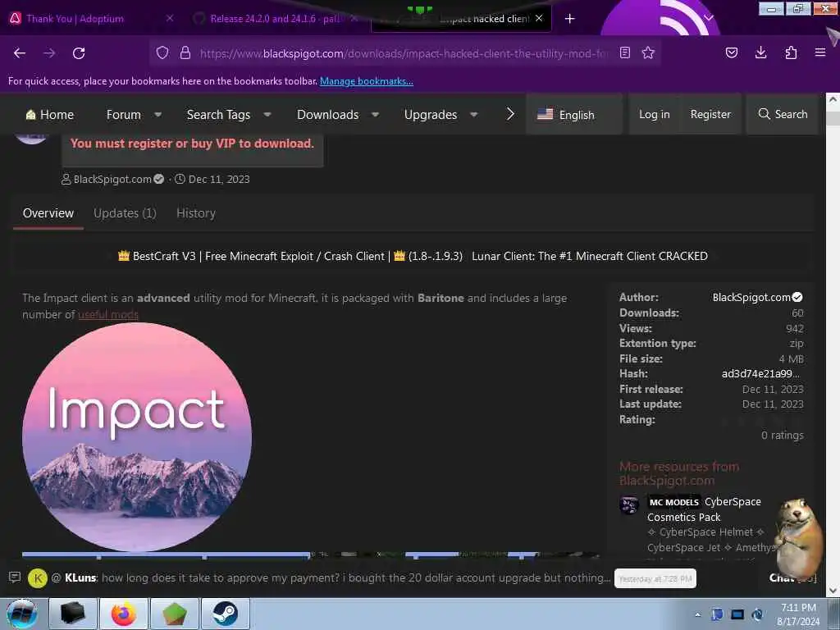Viewport: 840px width, 630px height.
Task: Open the Upgrades menu item
Action: point(430,115)
